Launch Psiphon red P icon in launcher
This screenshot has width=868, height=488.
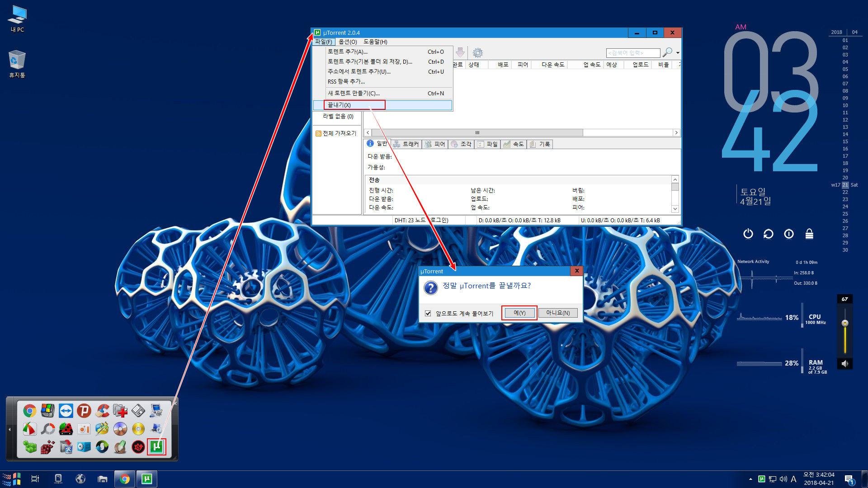(x=84, y=411)
